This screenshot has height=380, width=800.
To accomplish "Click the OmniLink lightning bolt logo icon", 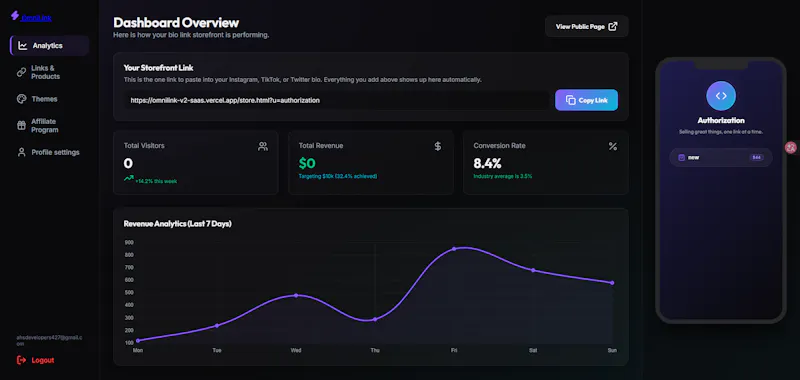I will (x=15, y=16).
